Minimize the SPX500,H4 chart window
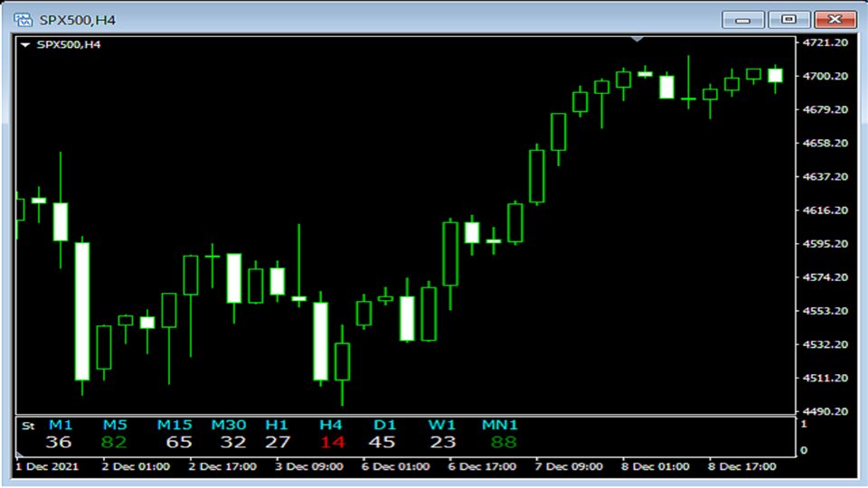 click(x=743, y=20)
